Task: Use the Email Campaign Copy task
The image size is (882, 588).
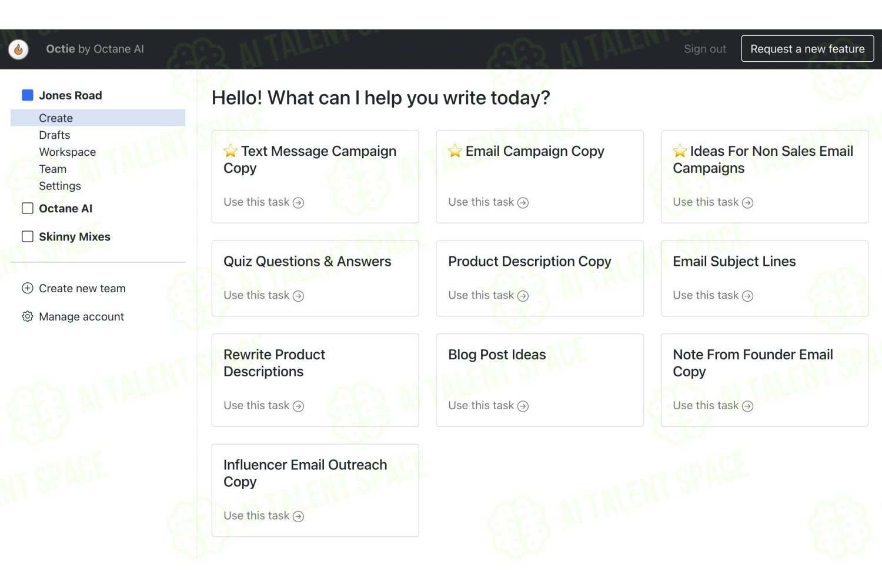Action: pyautogui.click(x=488, y=202)
